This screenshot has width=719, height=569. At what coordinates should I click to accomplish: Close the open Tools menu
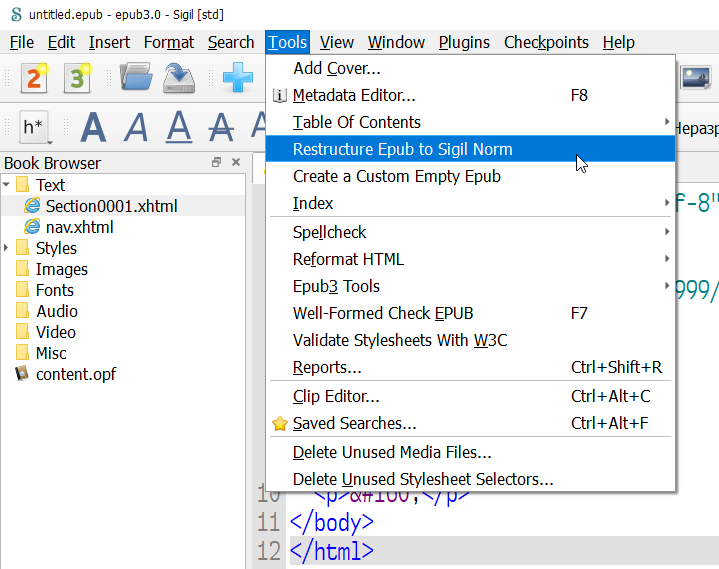pyautogui.click(x=288, y=42)
